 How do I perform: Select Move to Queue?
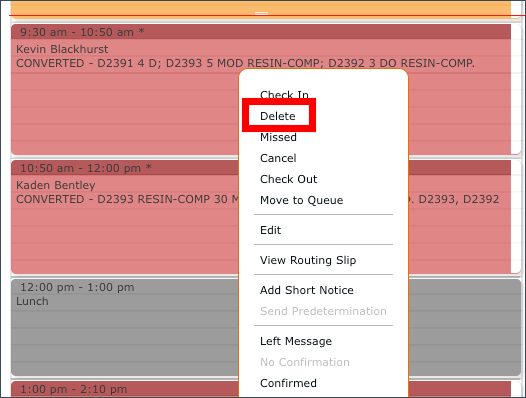click(x=302, y=200)
